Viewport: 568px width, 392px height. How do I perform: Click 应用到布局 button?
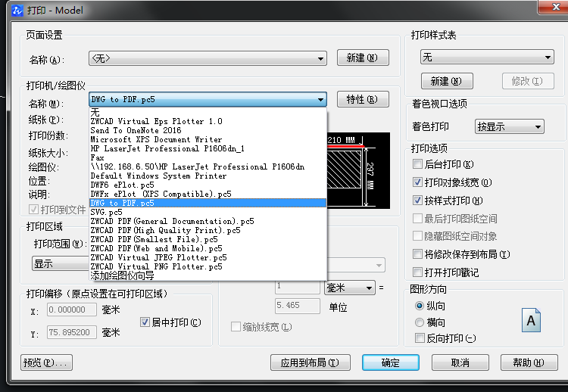(311, 362)
